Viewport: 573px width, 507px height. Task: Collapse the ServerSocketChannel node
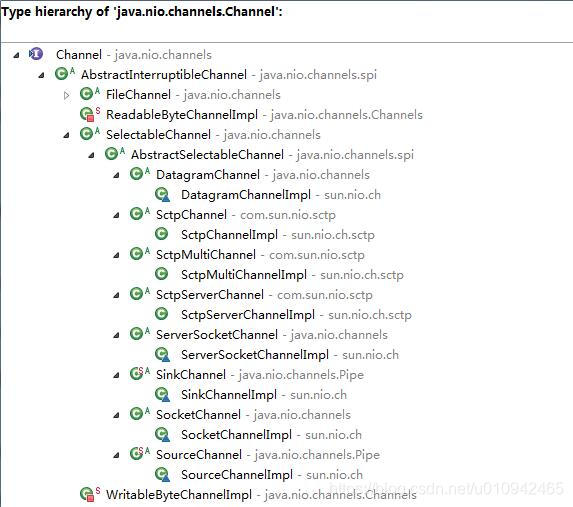[116, 335]
